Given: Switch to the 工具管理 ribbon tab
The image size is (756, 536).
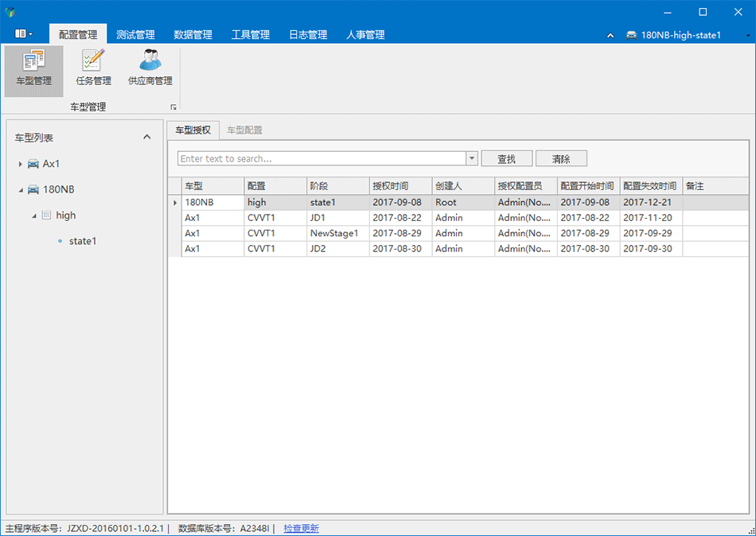Looking at the screenshot, I should tap(250, 35).
